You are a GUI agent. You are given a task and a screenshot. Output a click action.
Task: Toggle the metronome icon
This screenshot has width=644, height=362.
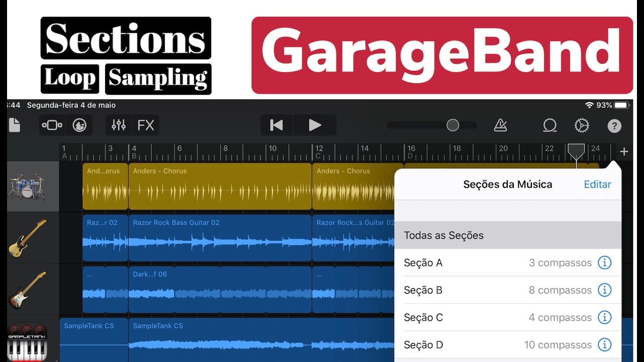501,125
